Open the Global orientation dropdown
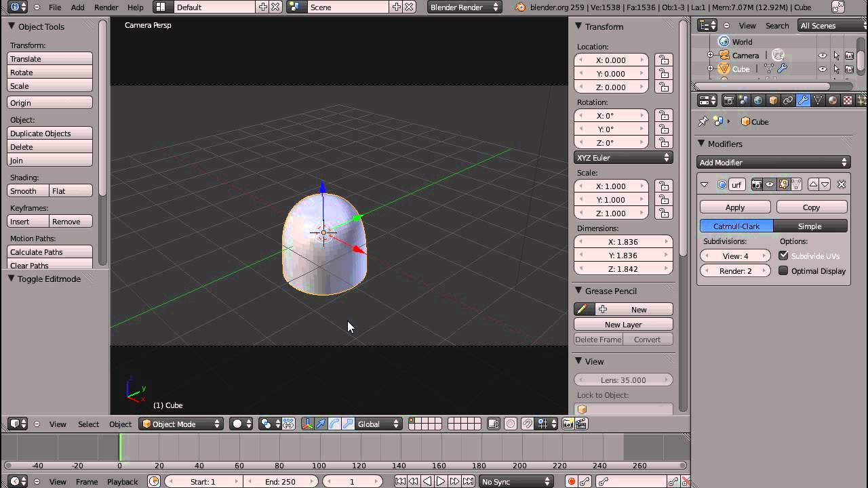The image size is (868, 488). point(378,424)
